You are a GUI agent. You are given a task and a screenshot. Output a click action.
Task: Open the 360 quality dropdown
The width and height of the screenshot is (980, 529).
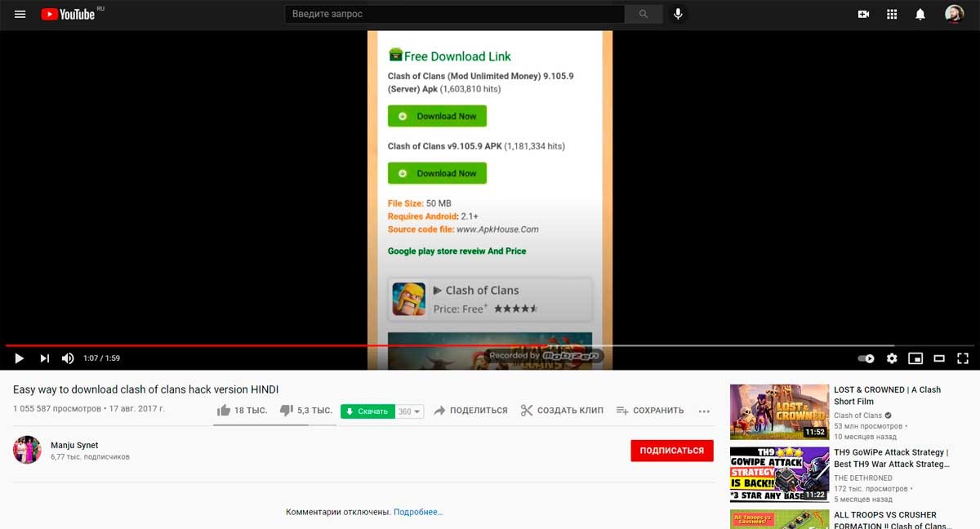(410, 411)
